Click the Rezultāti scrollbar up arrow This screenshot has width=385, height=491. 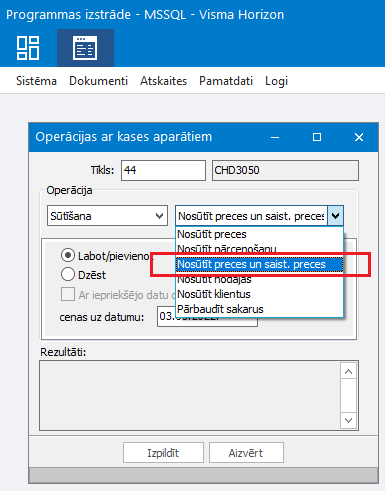point(349,371)
